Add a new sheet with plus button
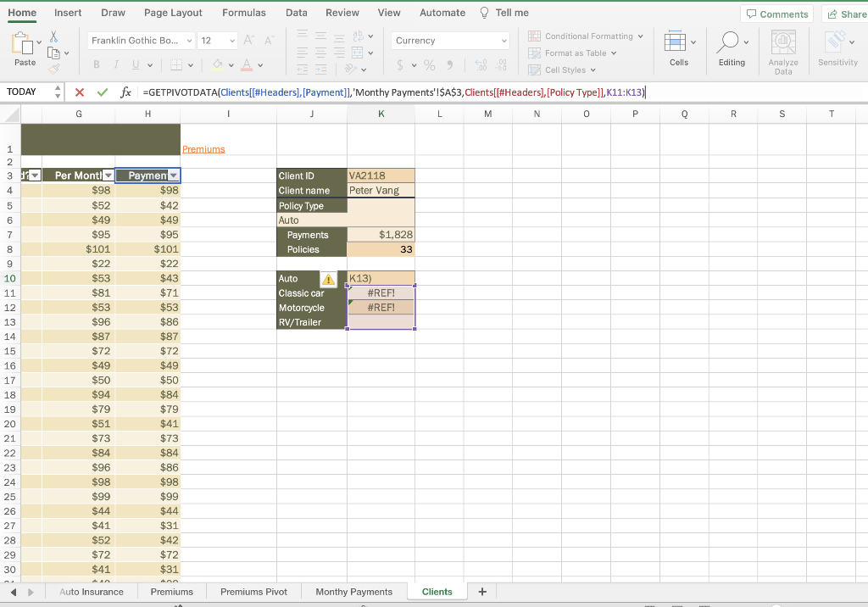Viewport: 868px width, 607px height. pyautogui.click(x=482, y=592)
